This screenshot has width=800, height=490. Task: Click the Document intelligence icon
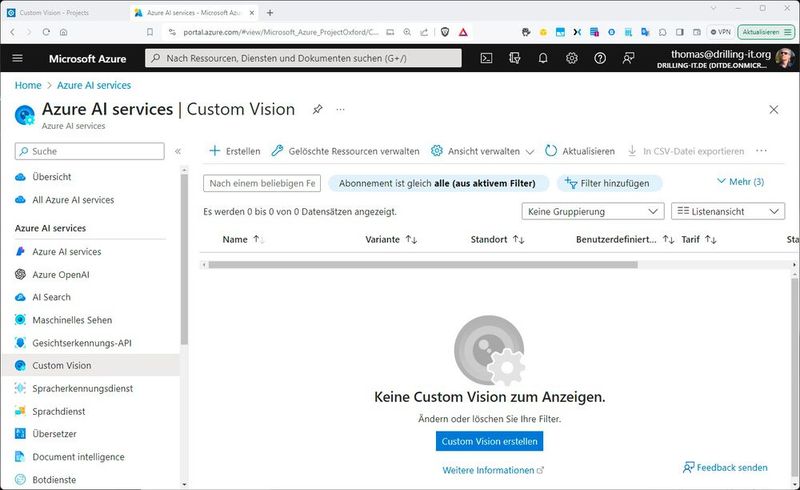point(20,457)
